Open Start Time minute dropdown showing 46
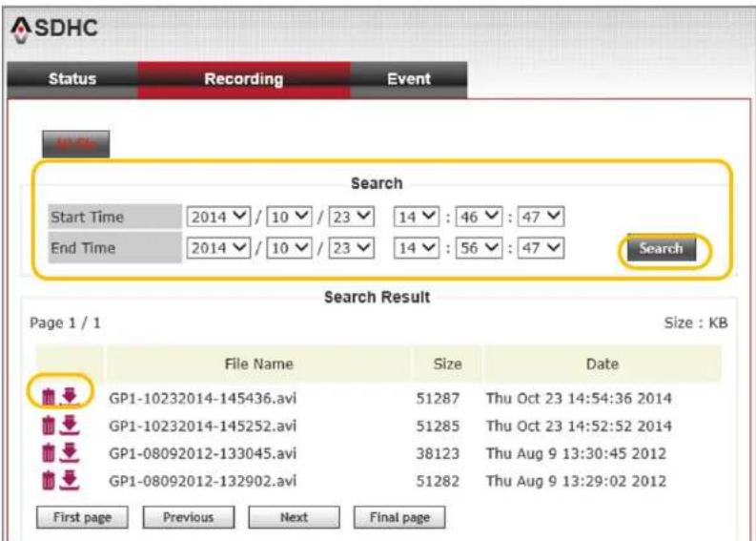The width and height of the screenshot is (756, 541). coord(479,217)
